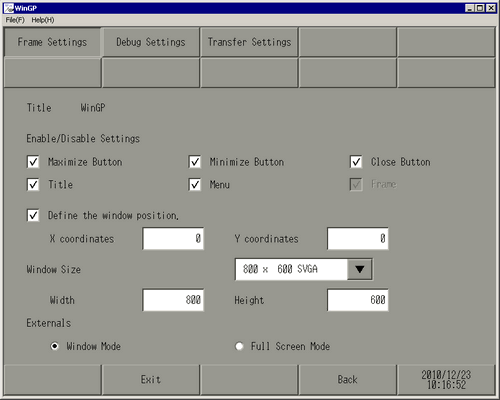
Task: Click the Back button
Action: [x=348, y=380]
